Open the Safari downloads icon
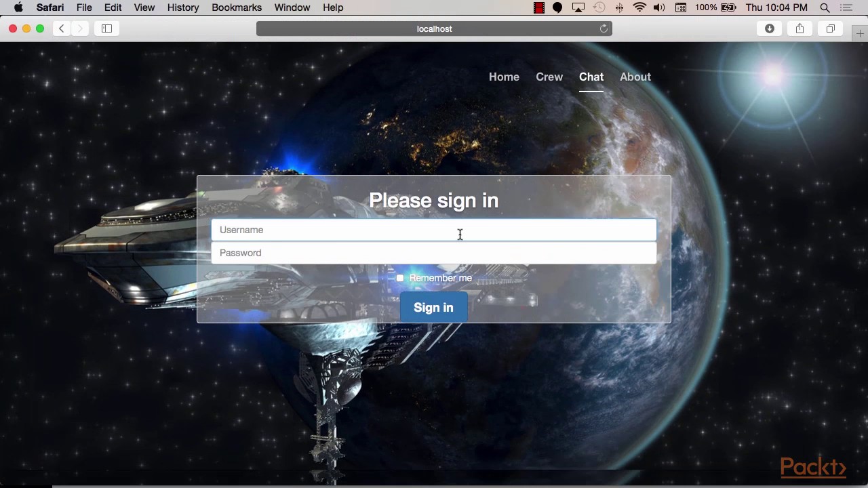 tap(770, 28)
